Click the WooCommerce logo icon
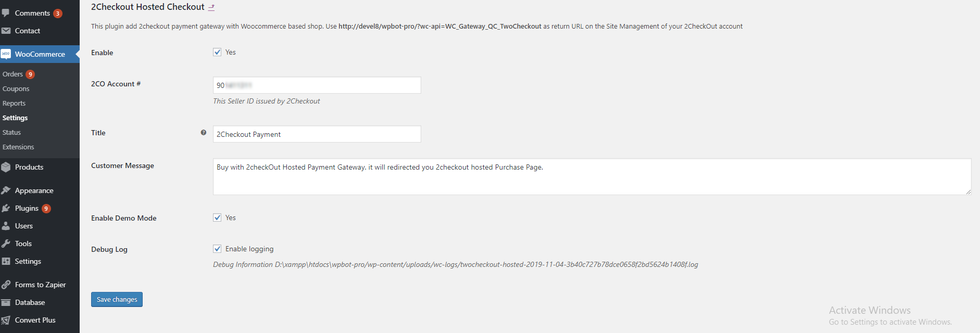980x333 pixels. coord(6,54)
